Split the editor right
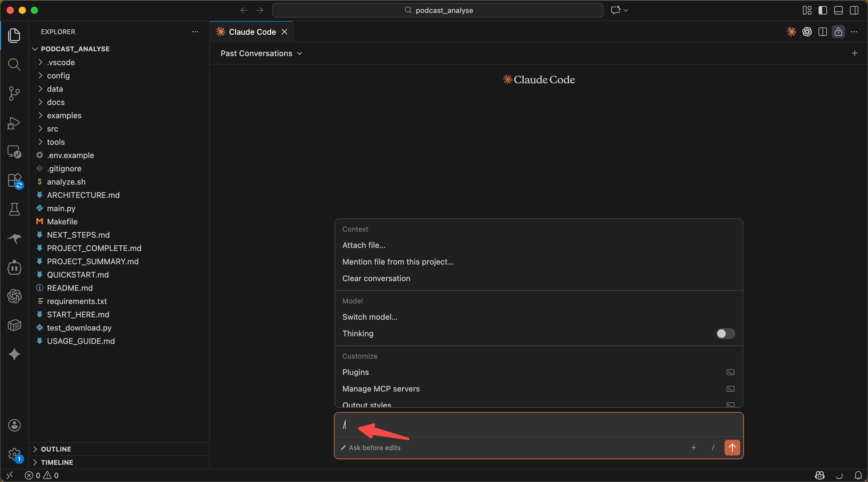868x482 pixels. (x=822, y=32)
